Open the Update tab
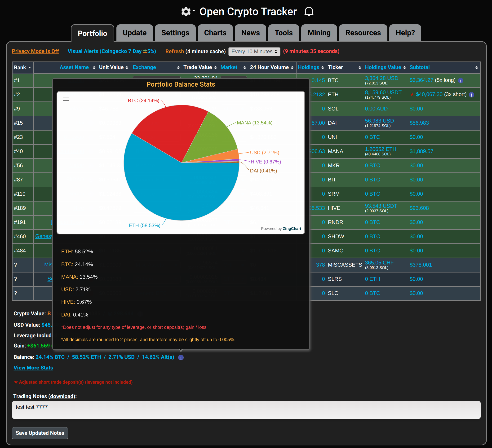492x448 pixels. click(x=134, y=33)
